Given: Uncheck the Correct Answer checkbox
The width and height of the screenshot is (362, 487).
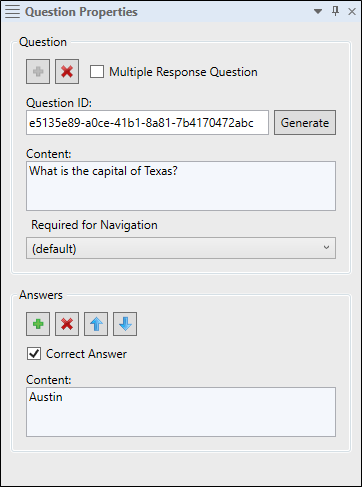Looking at the screenshot, I should pos(34,353).
